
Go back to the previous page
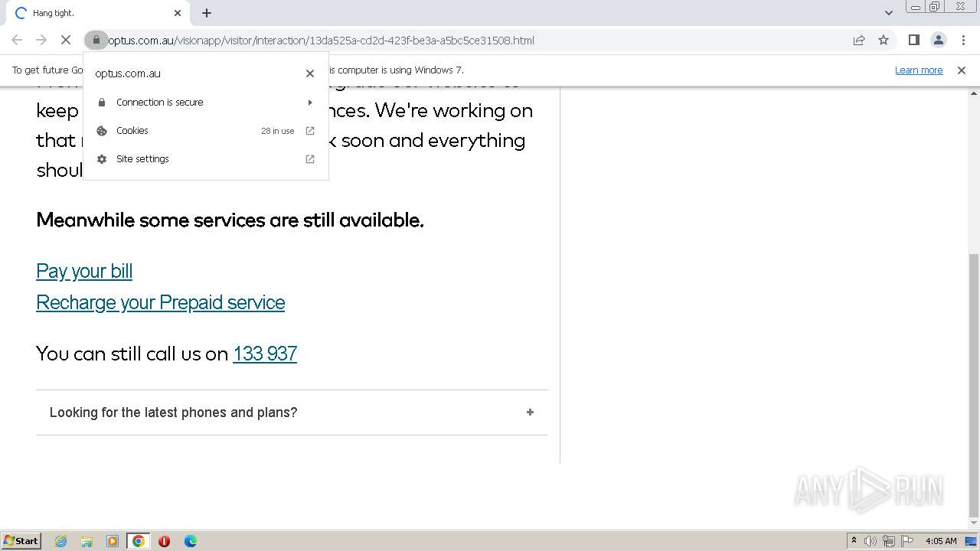tap(17, 40)
